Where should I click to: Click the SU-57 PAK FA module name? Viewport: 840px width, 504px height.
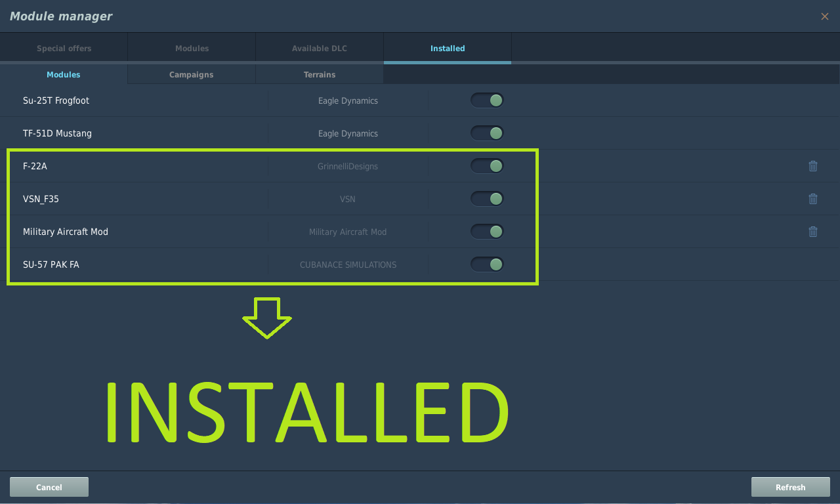pos(51,264)
